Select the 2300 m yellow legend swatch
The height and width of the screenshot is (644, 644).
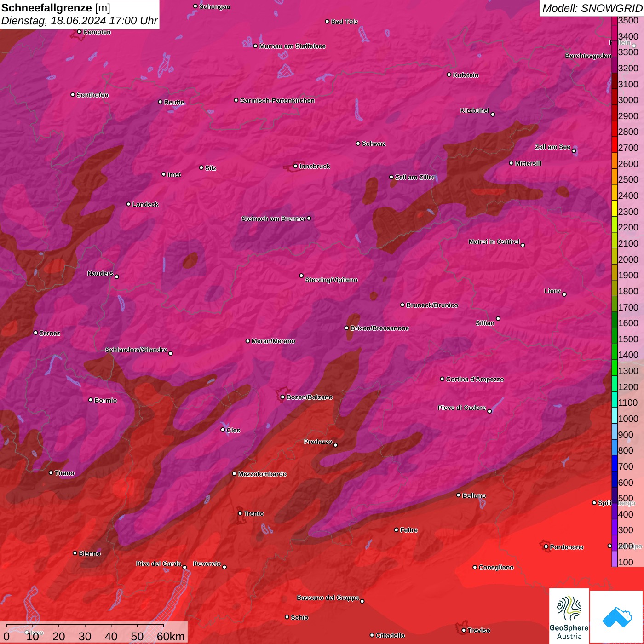coord(614,208)
